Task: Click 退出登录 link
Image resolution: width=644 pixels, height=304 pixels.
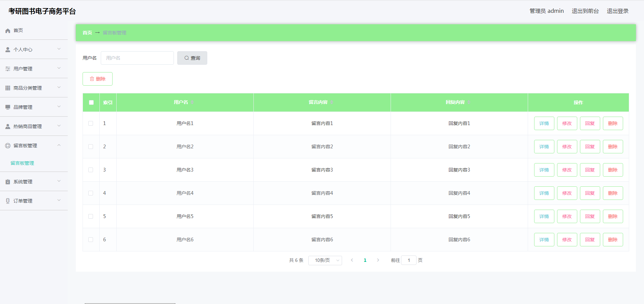Action: coord(618,11)
